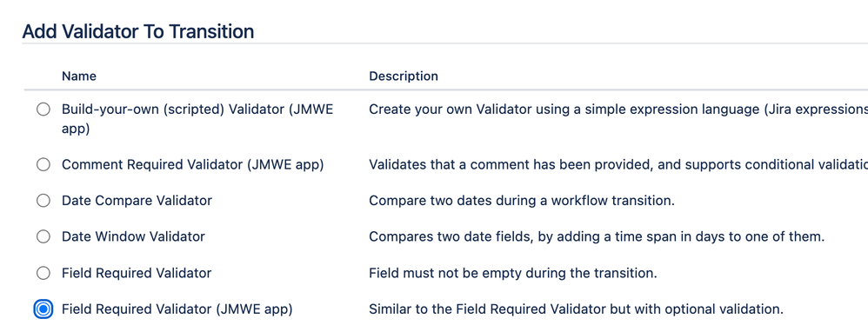Pick the Date Window Validator radio button
Viewport: 868px width, 332px height.
pyautogui.click(x=43, y=236)
